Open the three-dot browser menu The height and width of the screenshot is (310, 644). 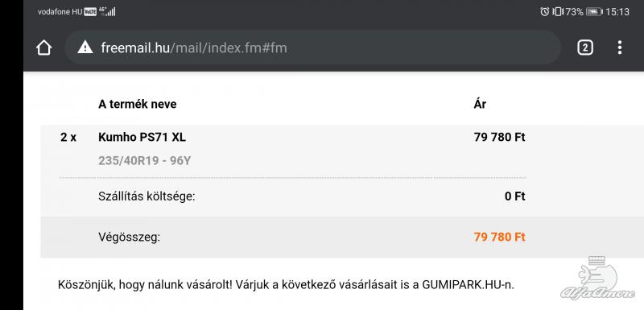point(619,48)
